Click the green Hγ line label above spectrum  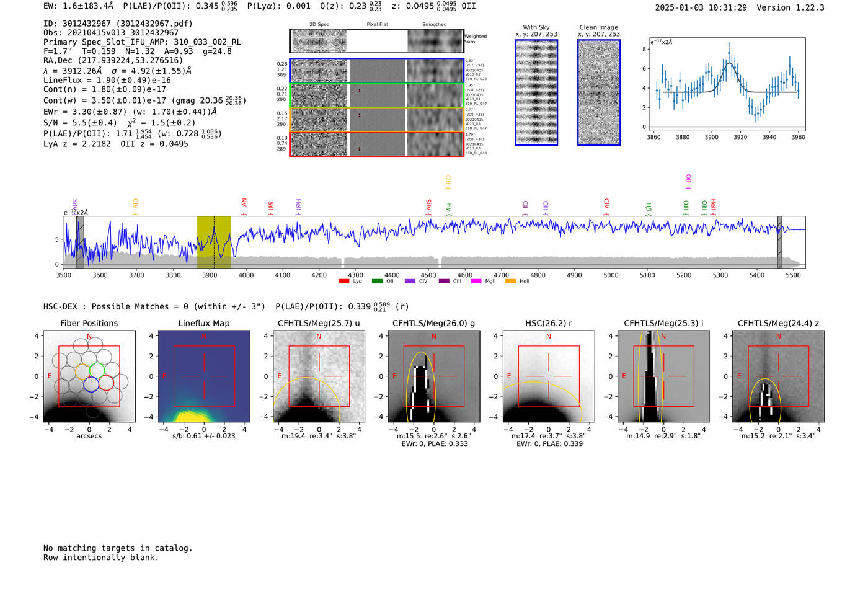449,208
